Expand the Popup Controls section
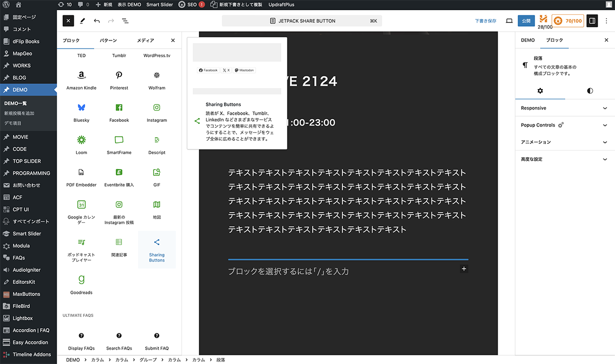 564,125
